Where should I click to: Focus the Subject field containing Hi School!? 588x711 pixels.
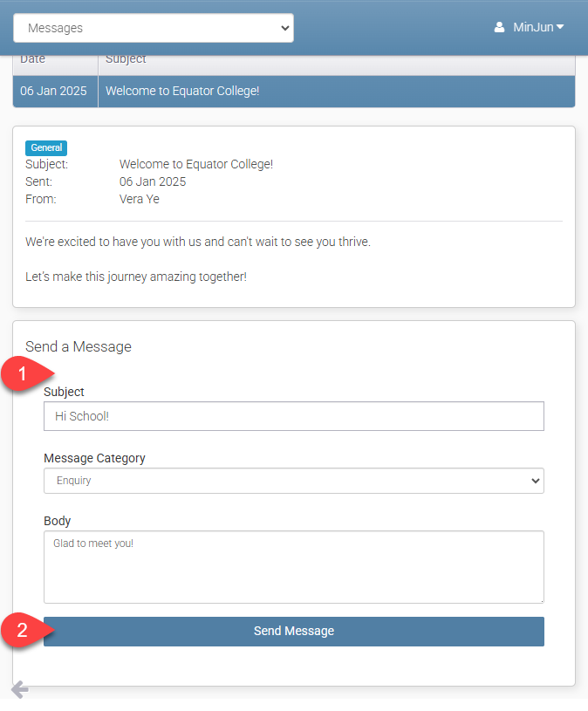293,416
